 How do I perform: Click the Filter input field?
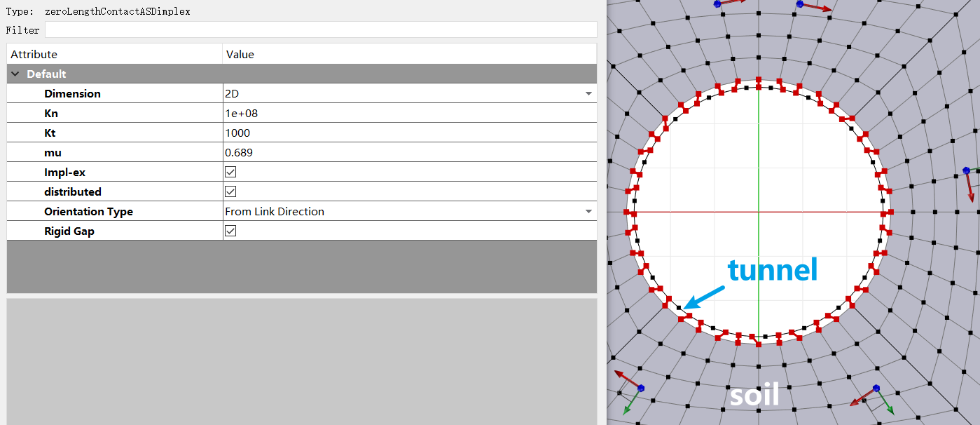coord(321,29)
